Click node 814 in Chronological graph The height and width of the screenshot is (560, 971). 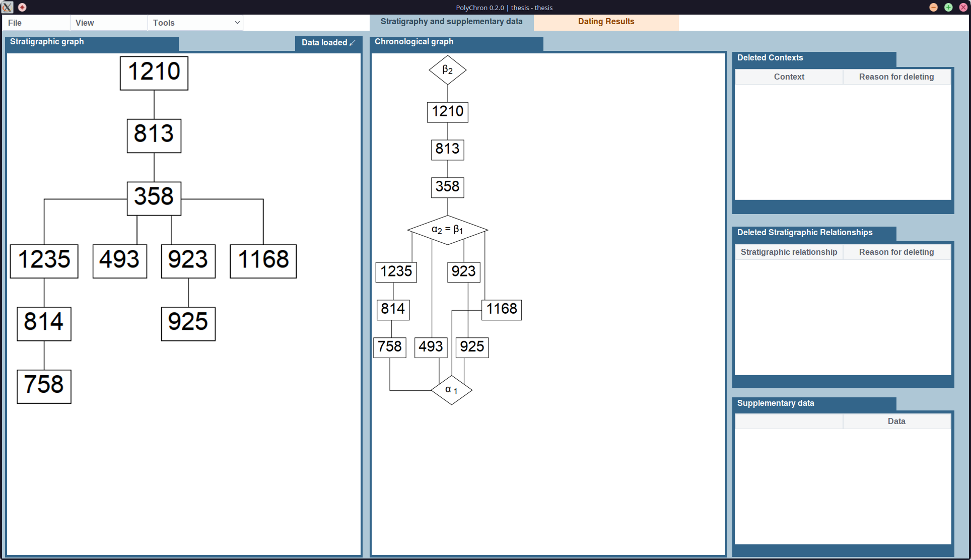(x=393, y=310)
